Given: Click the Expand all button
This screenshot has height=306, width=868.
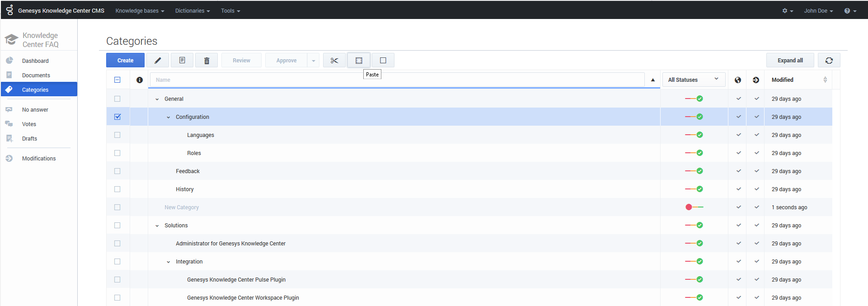Looking at the screenshot, I should [790, 61].
